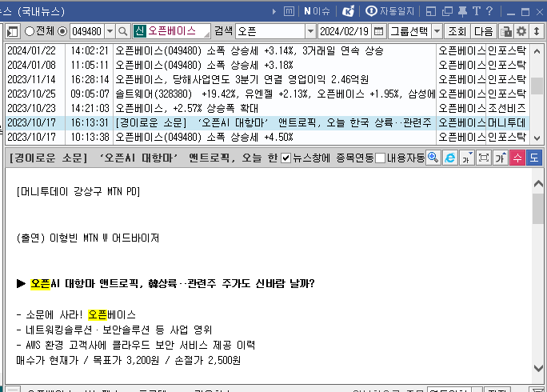Click the 소문에 사라! 오픈베이스 line

click(x=76, y=315)
